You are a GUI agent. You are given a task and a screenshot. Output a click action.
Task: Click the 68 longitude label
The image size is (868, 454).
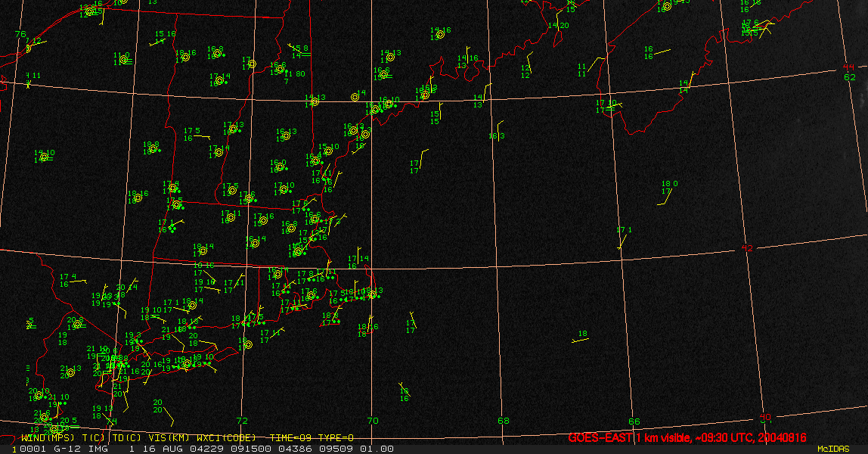point(504,421)
